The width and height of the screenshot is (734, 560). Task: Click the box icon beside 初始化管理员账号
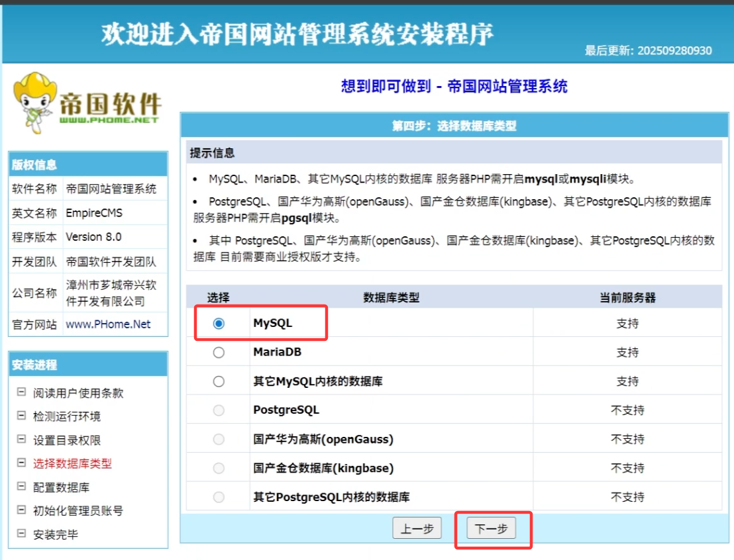pyautogui.click(x=21, y=510)
